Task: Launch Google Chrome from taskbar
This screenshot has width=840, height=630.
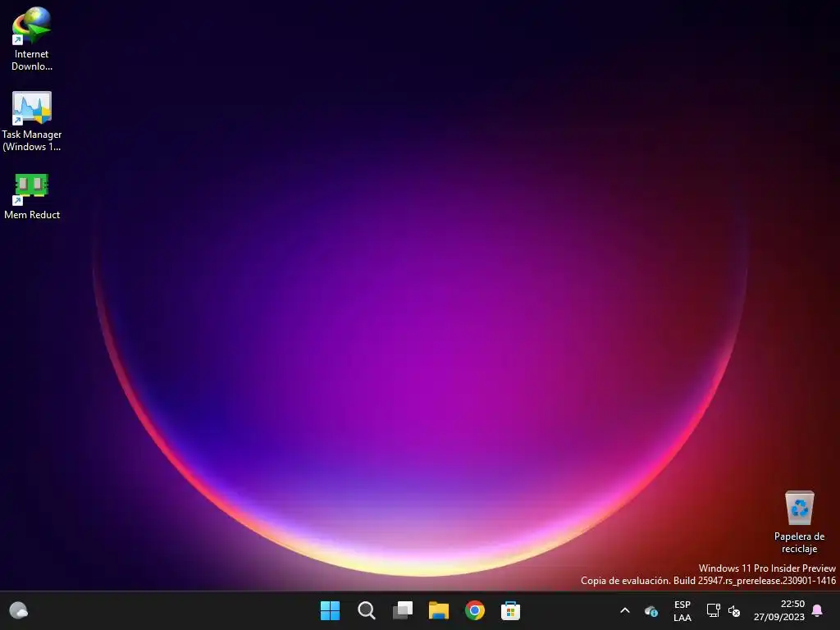Action: (475, 610)
